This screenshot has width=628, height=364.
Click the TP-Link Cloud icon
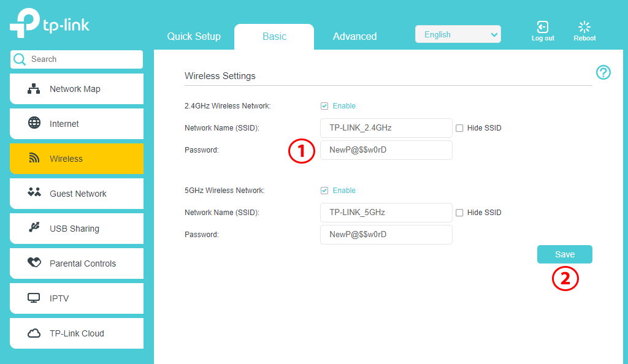click(x=34, y=333)
